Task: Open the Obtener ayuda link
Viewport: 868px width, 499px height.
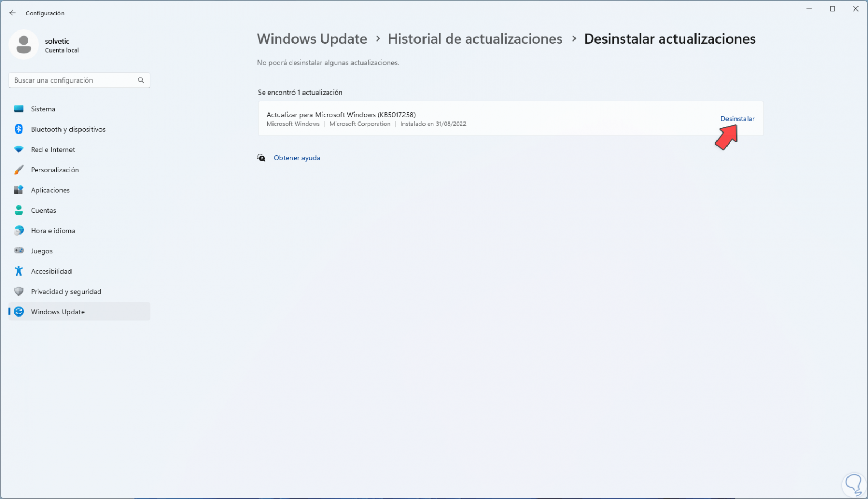Action: [297, 158]
